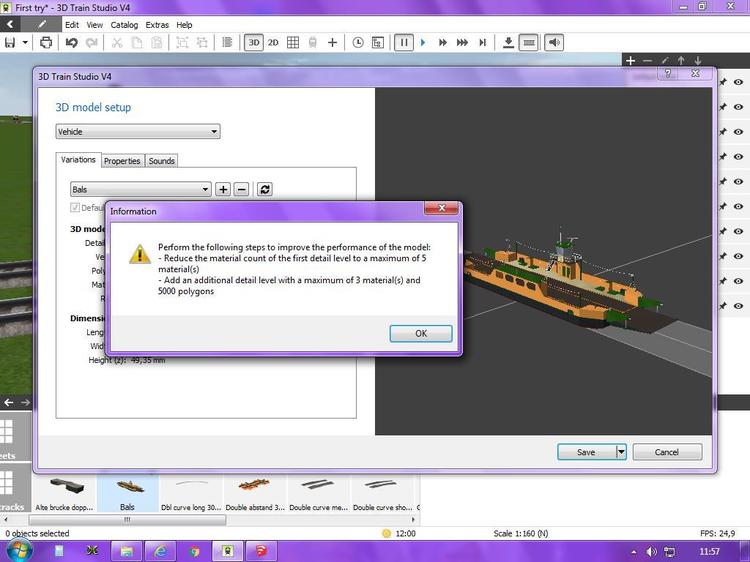
Task: Switch to 2D view mode
Action: pos(273,42)
